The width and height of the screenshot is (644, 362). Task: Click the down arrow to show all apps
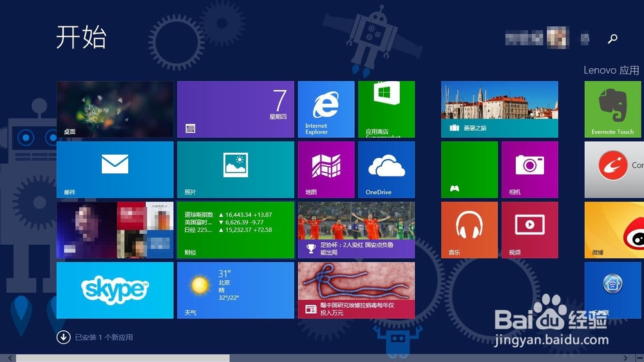click(x=63, y=338)
